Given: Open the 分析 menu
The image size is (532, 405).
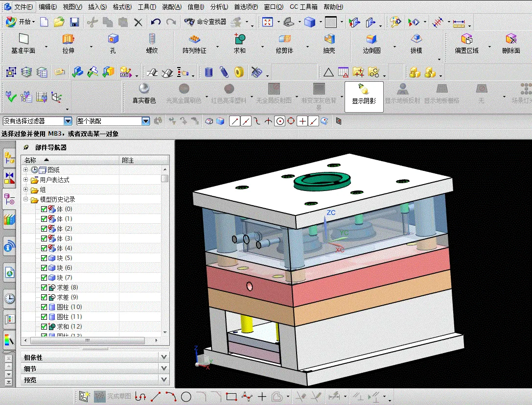Looking at the screenshot, I should pyautogui.click(x=219, y=6).
